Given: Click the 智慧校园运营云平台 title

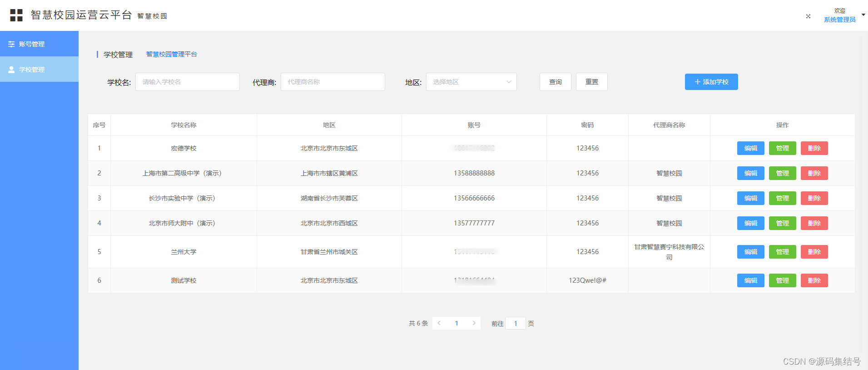Looking at the screenshot, I should point(81,15).
